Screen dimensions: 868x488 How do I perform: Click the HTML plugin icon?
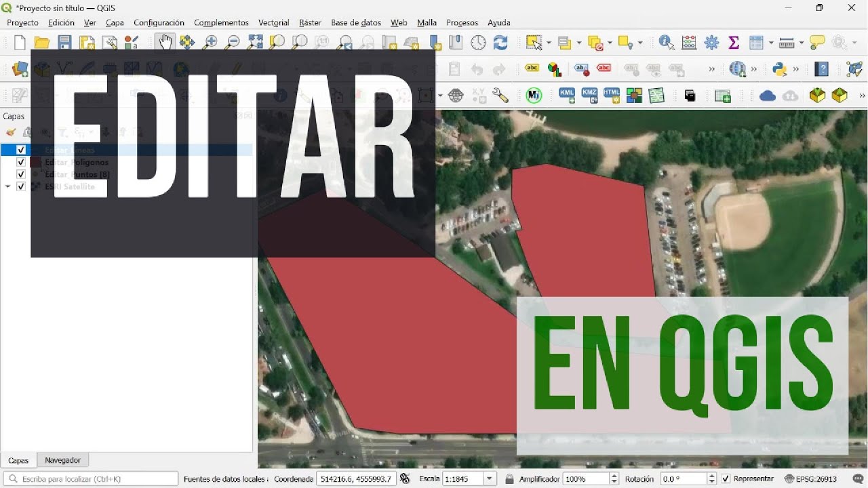click(612, 96)
